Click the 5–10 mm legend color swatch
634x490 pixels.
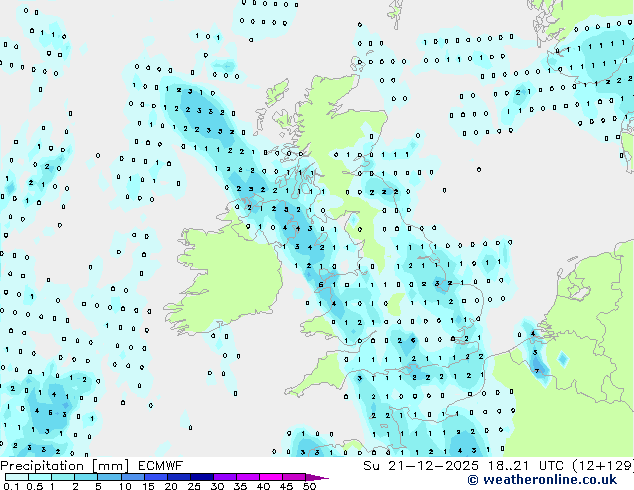coord(109,477)
